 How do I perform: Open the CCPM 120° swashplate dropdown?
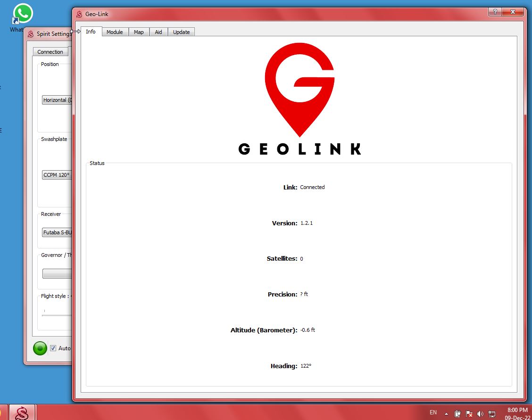coord(57,175)
